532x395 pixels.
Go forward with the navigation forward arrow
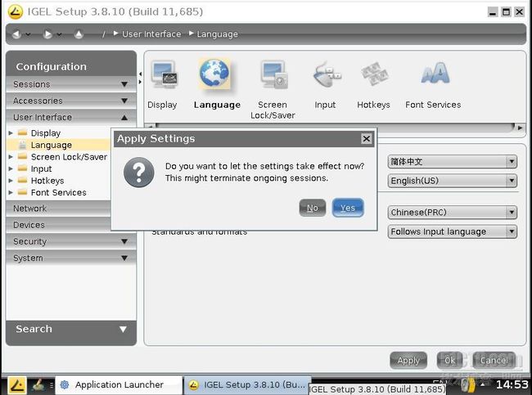tap(47, 34)
